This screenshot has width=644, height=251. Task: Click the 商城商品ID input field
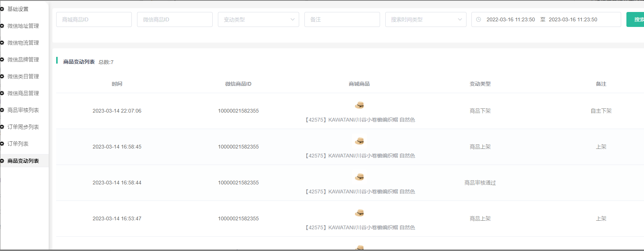[94, 19]
